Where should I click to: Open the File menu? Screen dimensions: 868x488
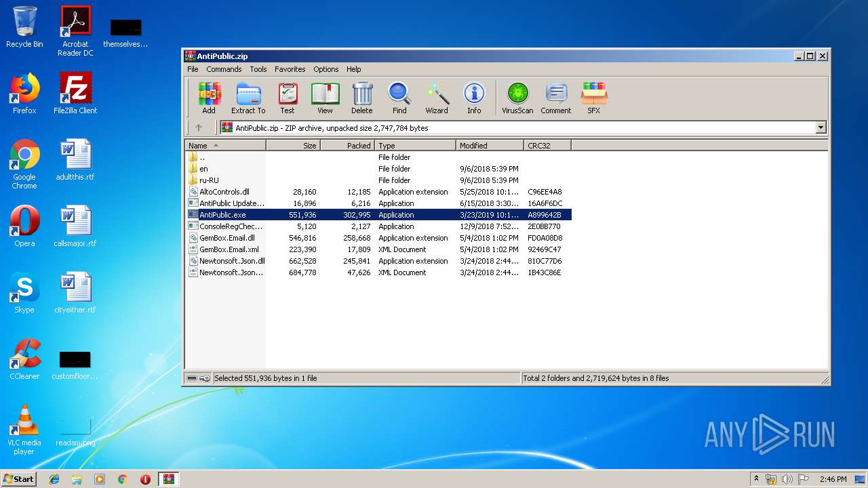[193, 69]
